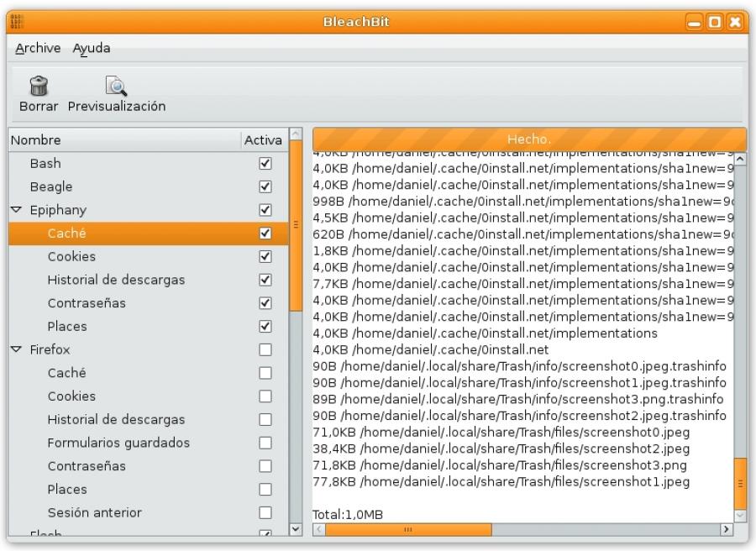
Task: Click the screenshot2.jpeg.trashinfo result line
Action: click(x=519, y=416)
